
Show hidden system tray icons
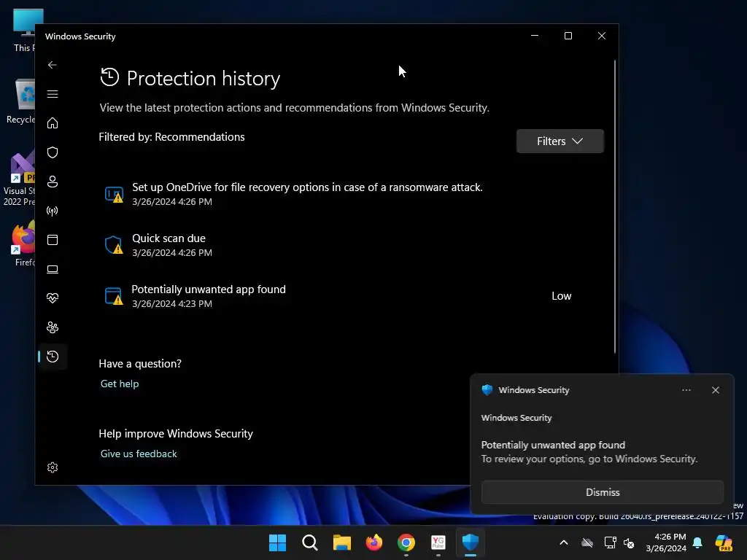(564, 542)
